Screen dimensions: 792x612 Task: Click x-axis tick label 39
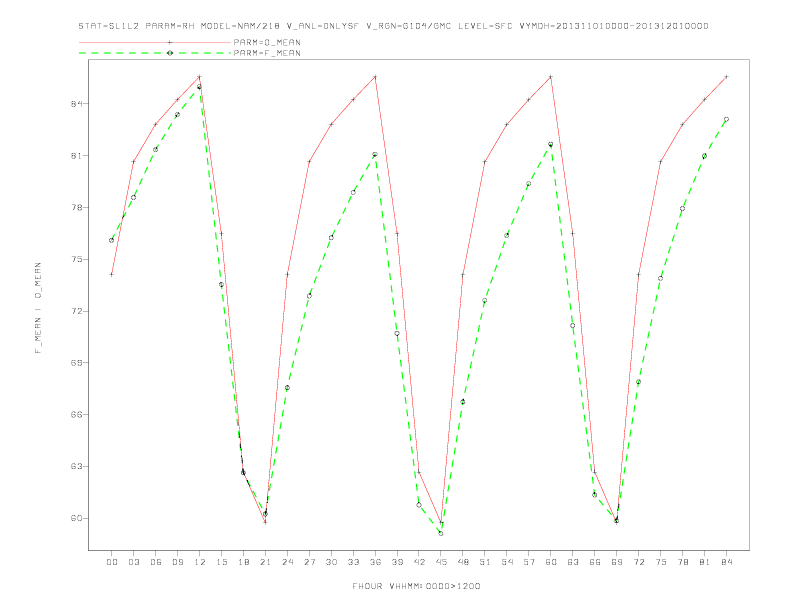pos(397,562)
